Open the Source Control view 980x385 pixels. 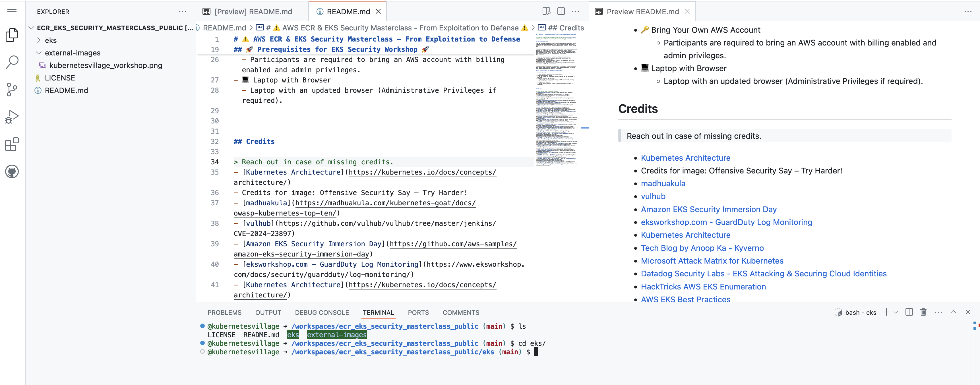point(12,90)
